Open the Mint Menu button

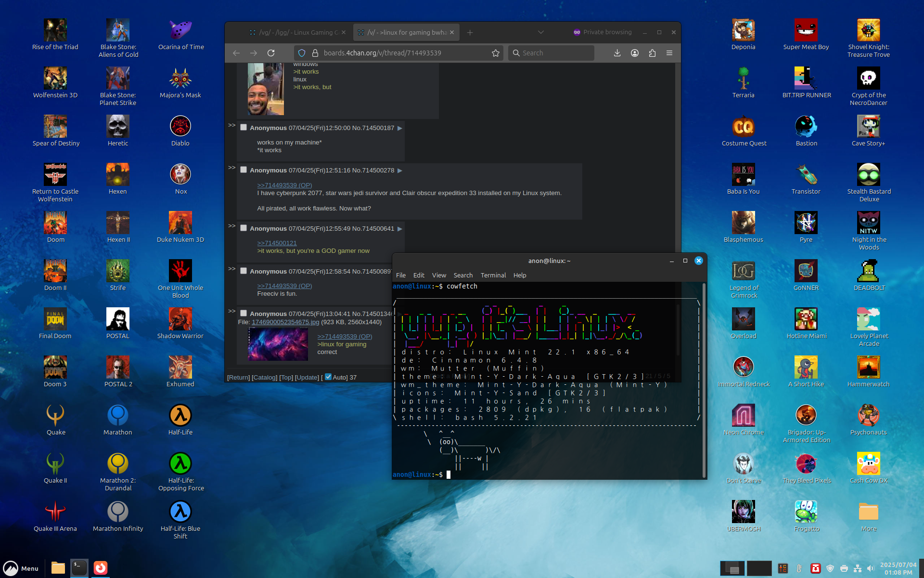[21, 568]
